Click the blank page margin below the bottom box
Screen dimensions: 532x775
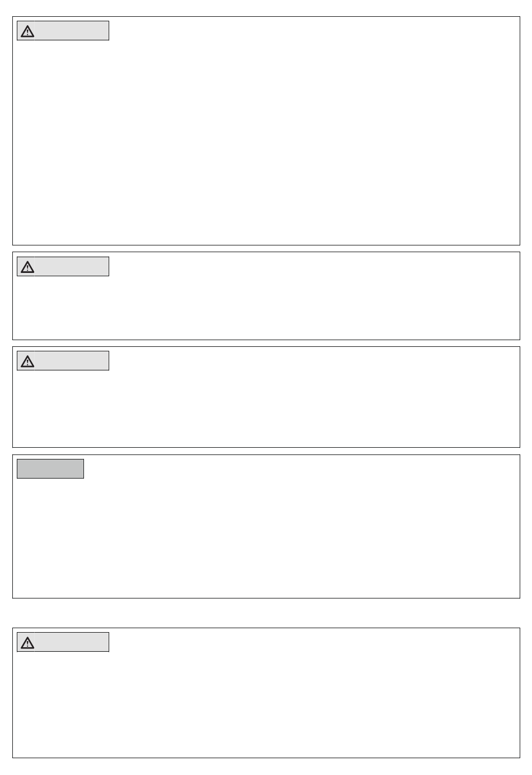click(266, 767)
